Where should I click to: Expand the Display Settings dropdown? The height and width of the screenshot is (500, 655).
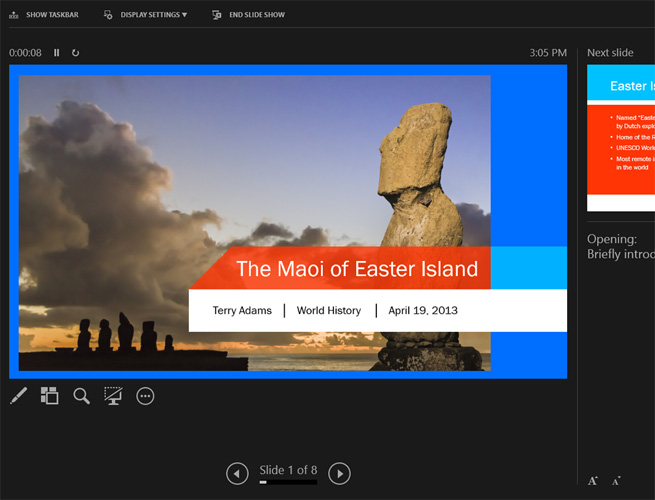click(x=146, y=15)
